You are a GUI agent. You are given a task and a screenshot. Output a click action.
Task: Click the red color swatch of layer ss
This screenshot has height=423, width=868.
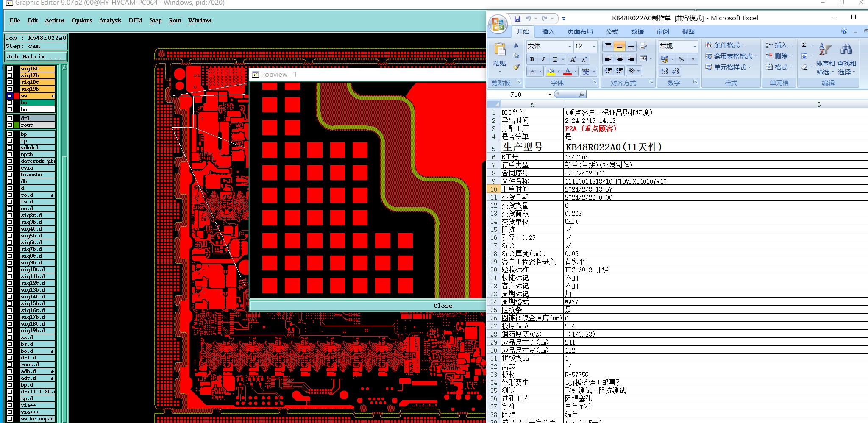click(17, 96)
